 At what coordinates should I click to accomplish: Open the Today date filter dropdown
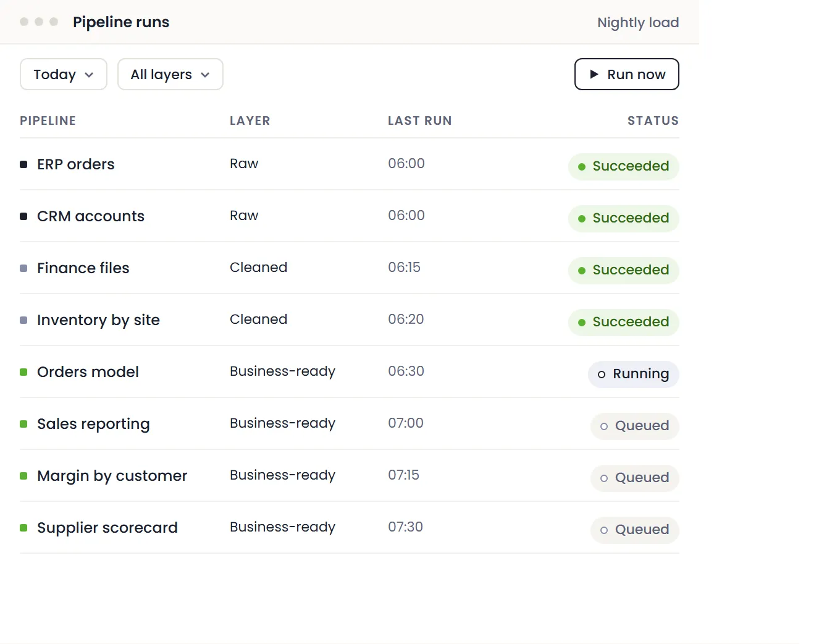point(64,74)
